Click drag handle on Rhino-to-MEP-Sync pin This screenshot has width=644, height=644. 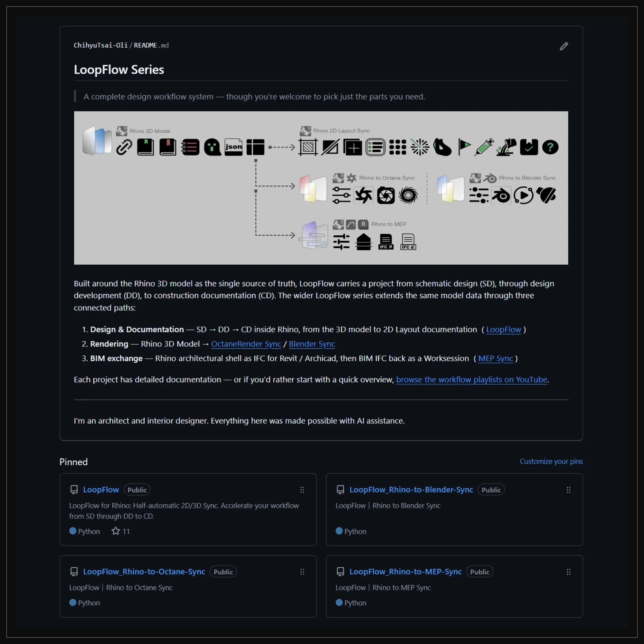tap(568, 572)
